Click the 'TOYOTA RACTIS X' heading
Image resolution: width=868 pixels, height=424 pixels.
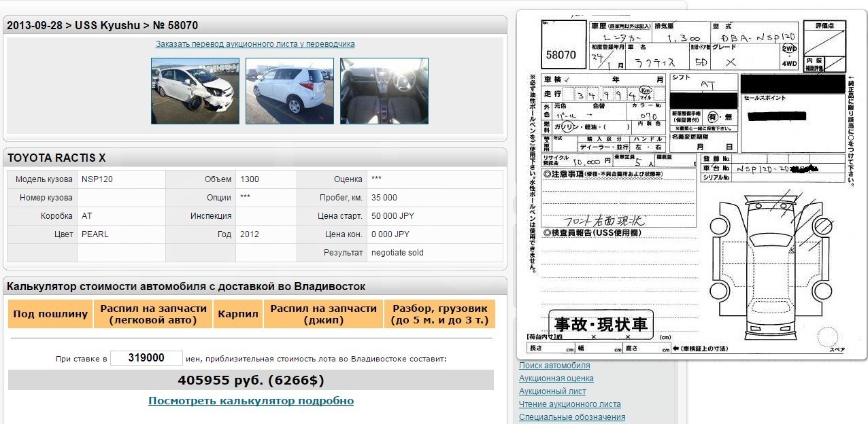56,158
